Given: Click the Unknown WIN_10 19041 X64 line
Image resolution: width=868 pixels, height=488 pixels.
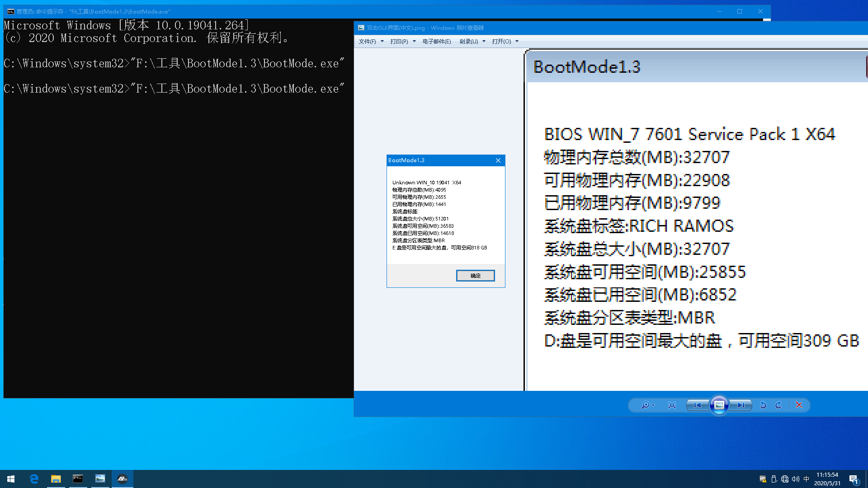Looking at the screenshot, I should [x=427, y=183].
